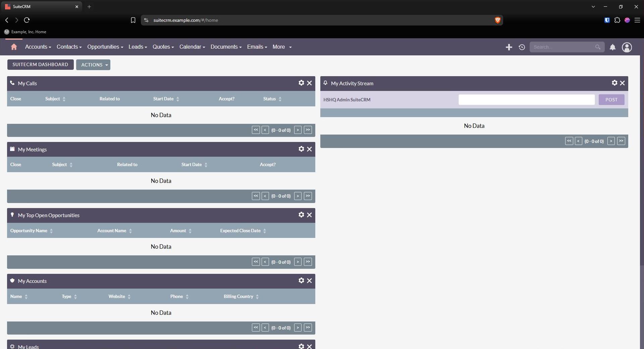Viewport: 644px width, 349px height.
Task: Expand the Quotes menu
Action: pos(163,47)
